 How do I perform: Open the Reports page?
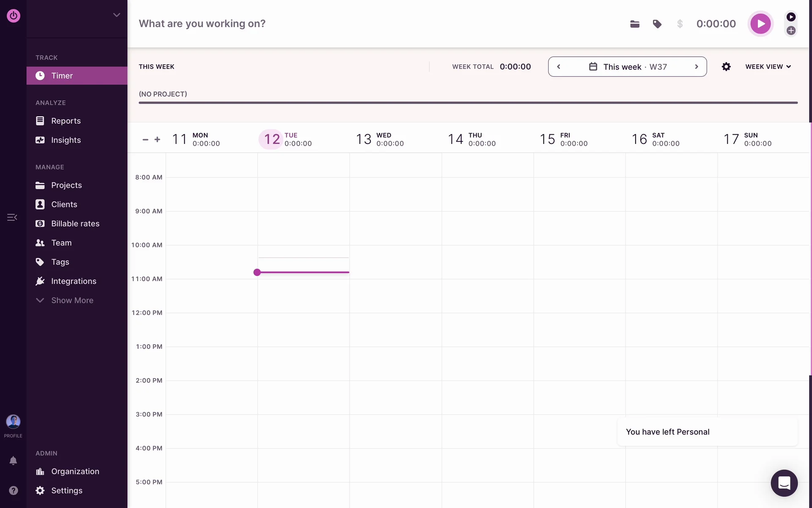point(66,121)
